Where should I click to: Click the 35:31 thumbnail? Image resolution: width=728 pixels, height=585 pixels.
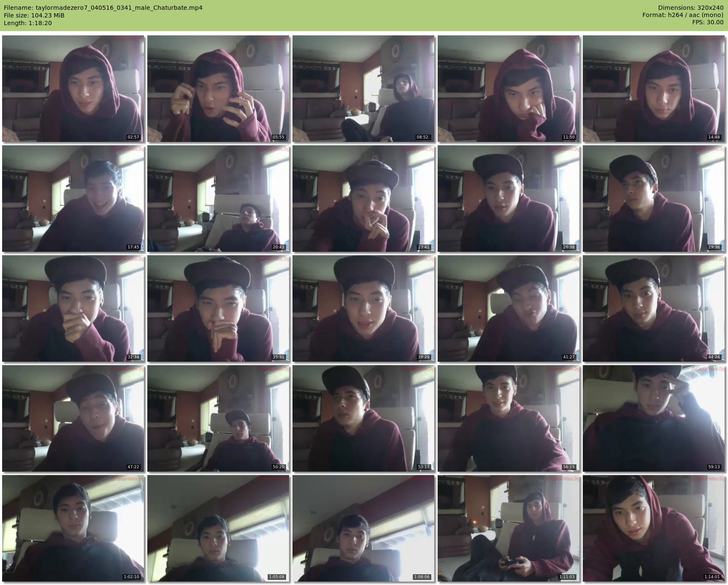218,308
